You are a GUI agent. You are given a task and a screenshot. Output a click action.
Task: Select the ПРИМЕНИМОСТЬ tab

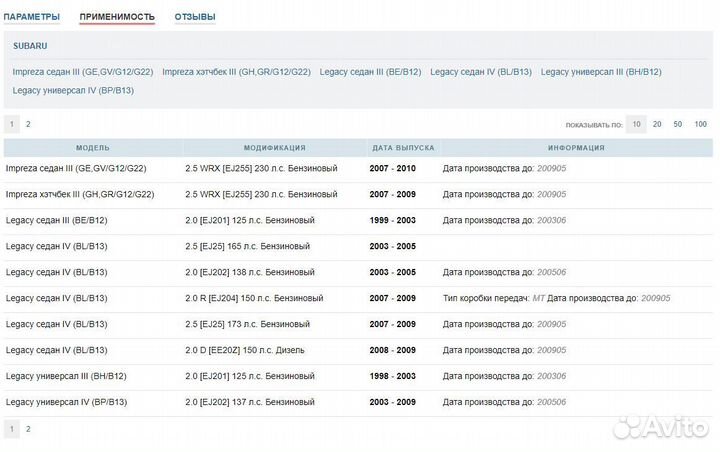(117, 17)
